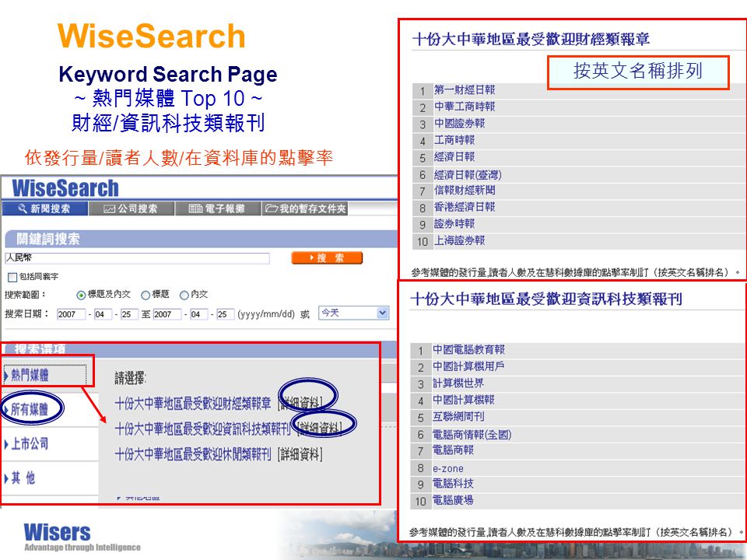Enable the 包括同義字 checkbox
Image resolution: width=747 pixels, height=560 pixels.
click(x=13, y=277)
